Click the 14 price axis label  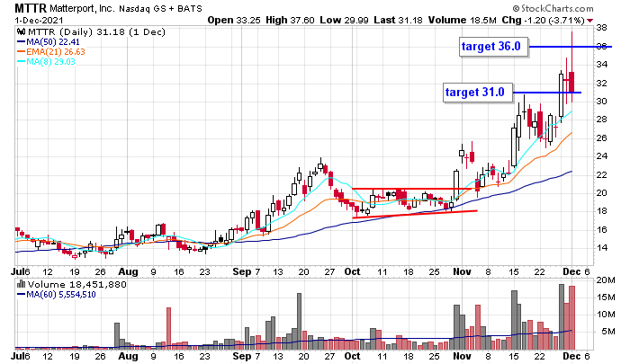coord(601,248)
